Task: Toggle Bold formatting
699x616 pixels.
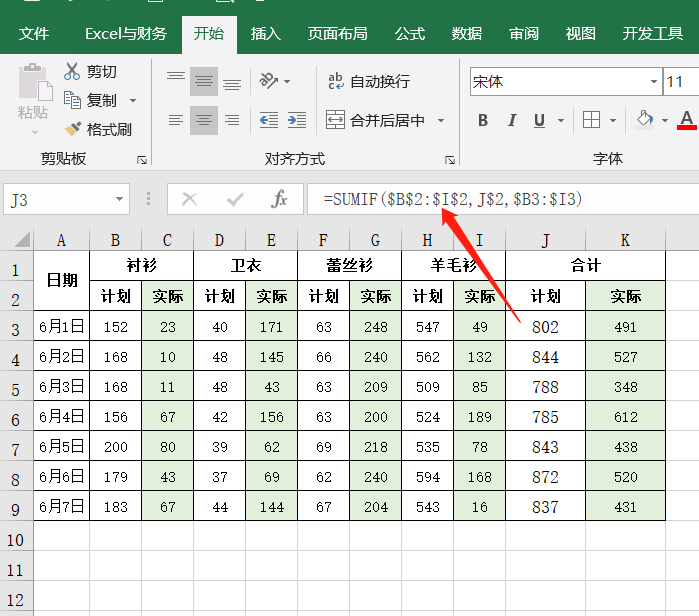Action: click(483, 120)
